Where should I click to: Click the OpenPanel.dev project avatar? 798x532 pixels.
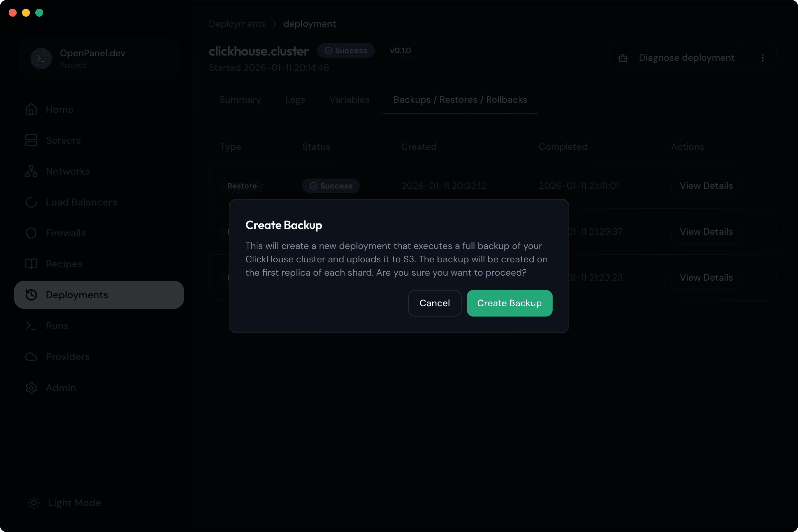pos(41,59)
